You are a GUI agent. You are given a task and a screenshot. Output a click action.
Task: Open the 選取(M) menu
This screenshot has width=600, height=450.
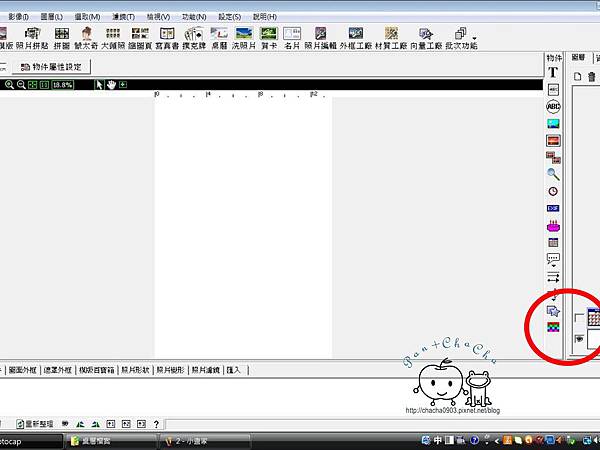[87, 17]
